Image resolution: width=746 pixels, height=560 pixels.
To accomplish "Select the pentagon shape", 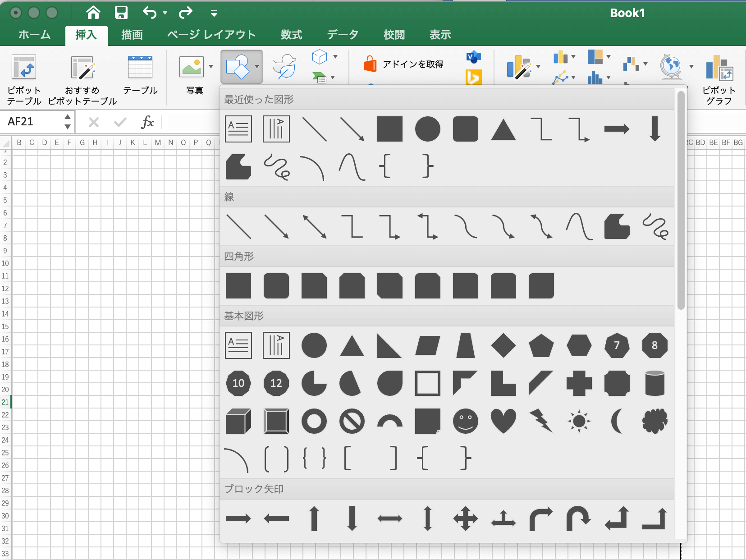I will pyautogui.click(x=541, y=345).
